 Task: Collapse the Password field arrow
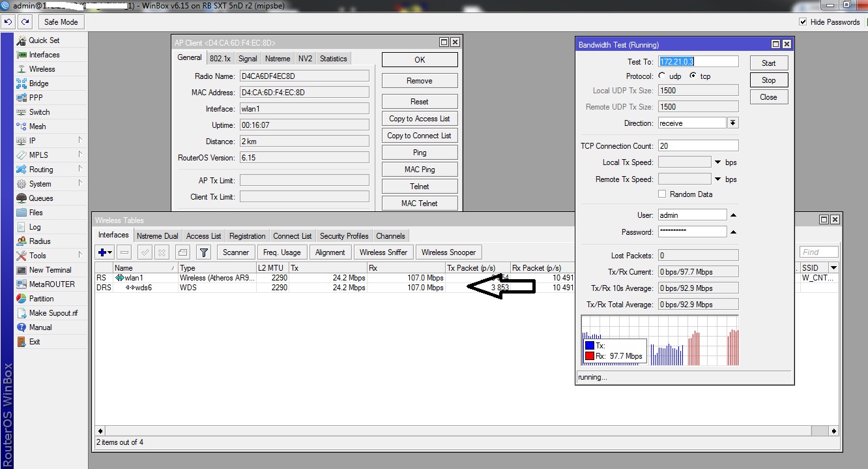coord(733,232)
